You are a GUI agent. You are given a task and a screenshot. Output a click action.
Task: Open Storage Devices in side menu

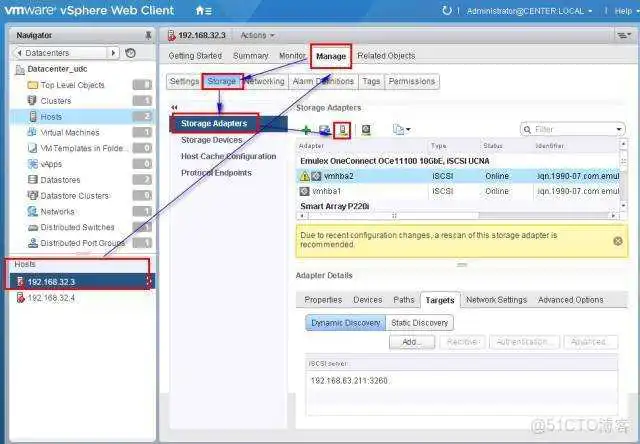(x=214, y=140)
